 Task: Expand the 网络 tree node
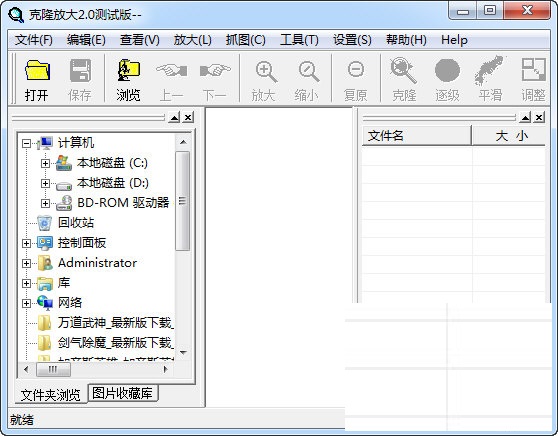tap(26, 303)
